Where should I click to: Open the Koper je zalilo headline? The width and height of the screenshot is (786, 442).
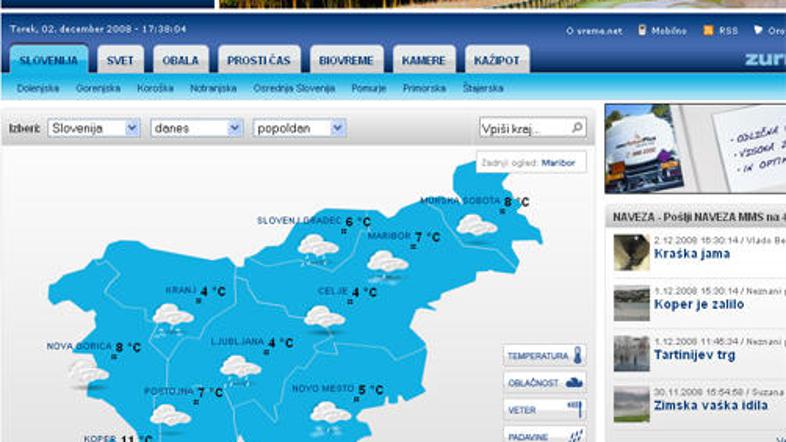(x=699, y=304)
